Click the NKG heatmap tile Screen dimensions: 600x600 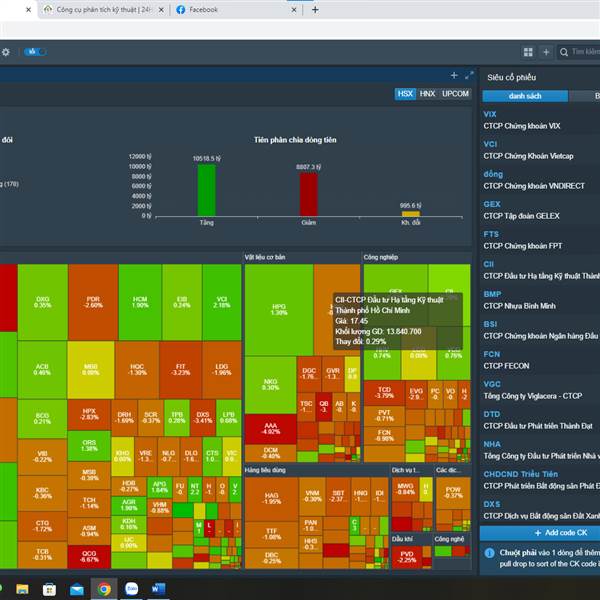tap(271, 385)
